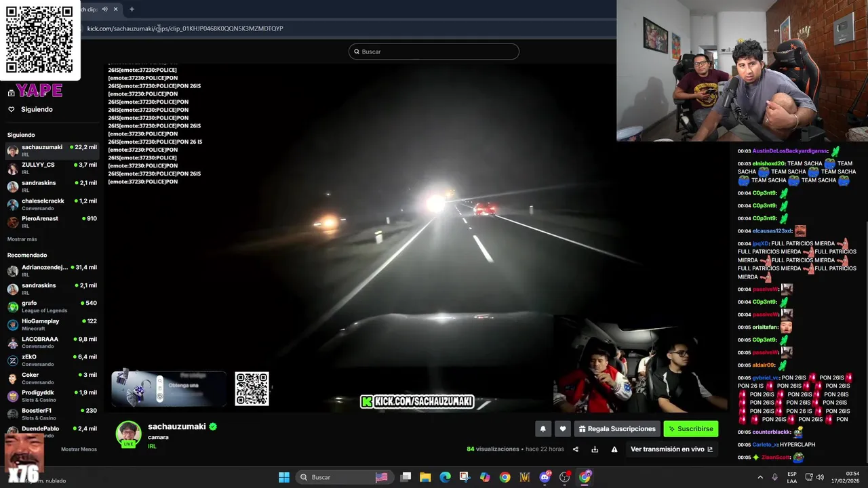868x488 pixels.
Task: Open a new browser tab
Action: (132, 9)
